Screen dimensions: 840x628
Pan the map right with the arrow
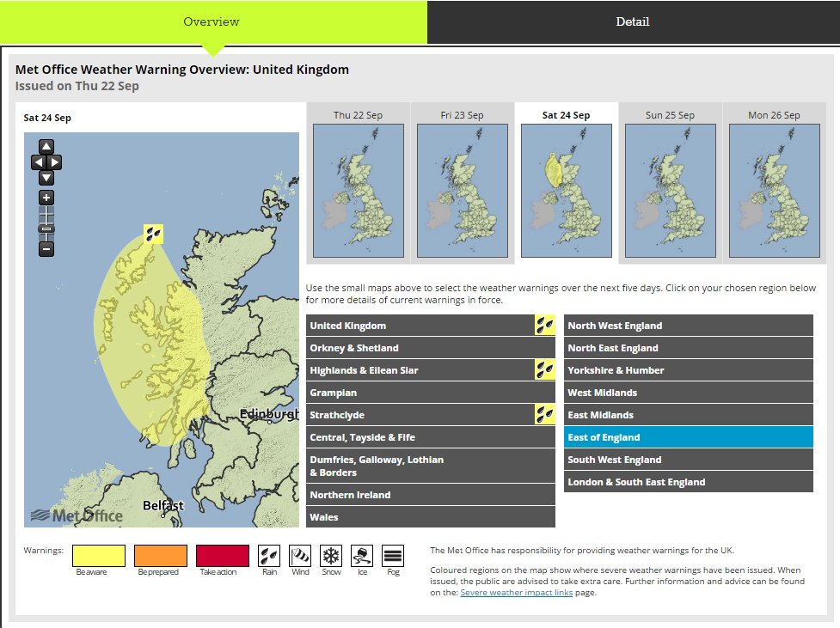click(55, 162)
